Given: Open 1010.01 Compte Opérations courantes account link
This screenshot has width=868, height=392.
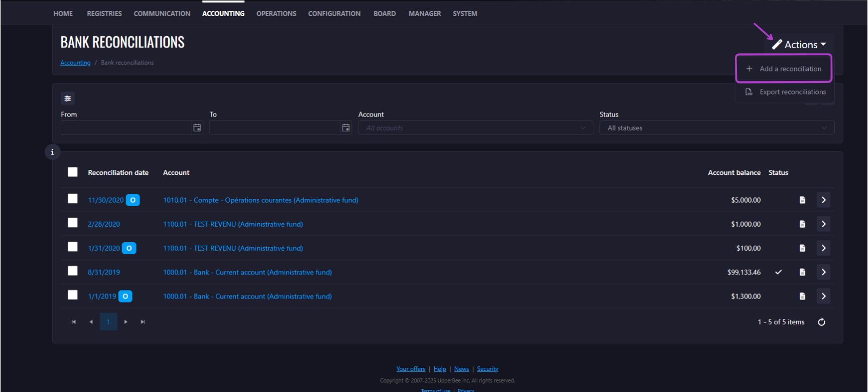Looking at the screenshot, I should tap(261, 200).
